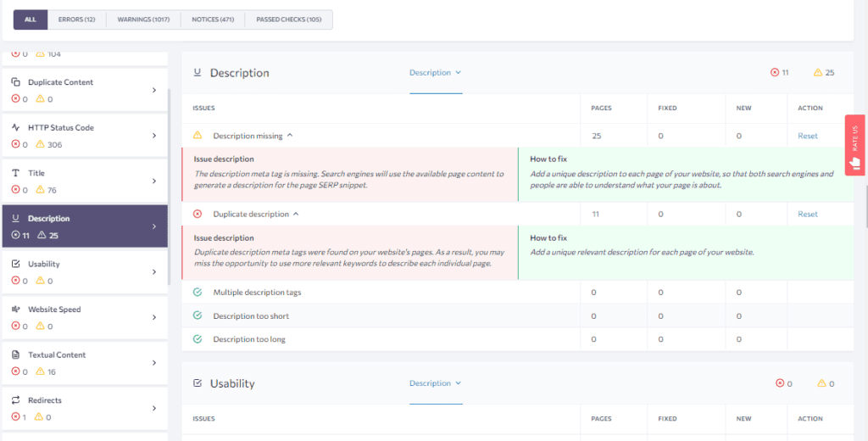The width and height of the screenshot is (868, 441).
Task: Open the PASSED CHECKS (105) tab
Action: [x=288, y=20]
